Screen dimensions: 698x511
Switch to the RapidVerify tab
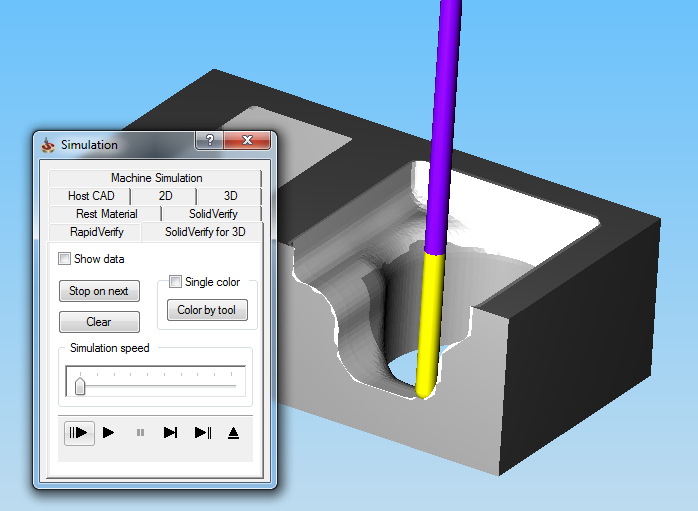[97, 232]
